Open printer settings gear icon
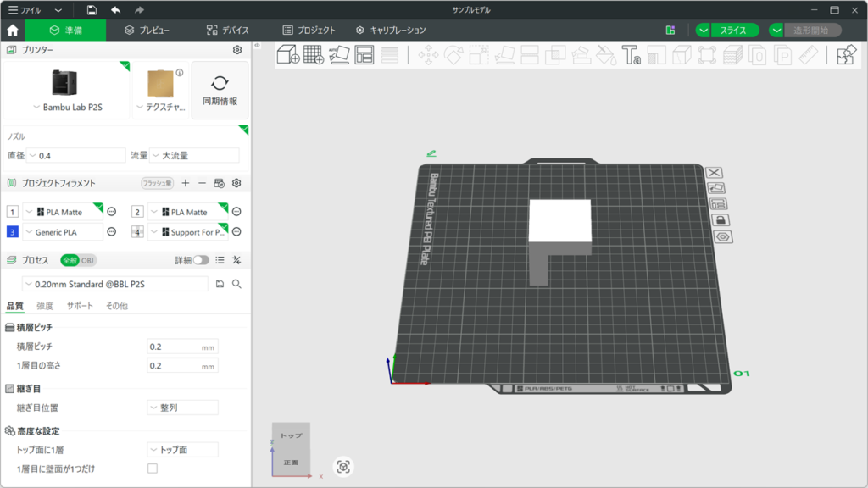The width and height of the screenshot is (868, 488). (237, 50)
